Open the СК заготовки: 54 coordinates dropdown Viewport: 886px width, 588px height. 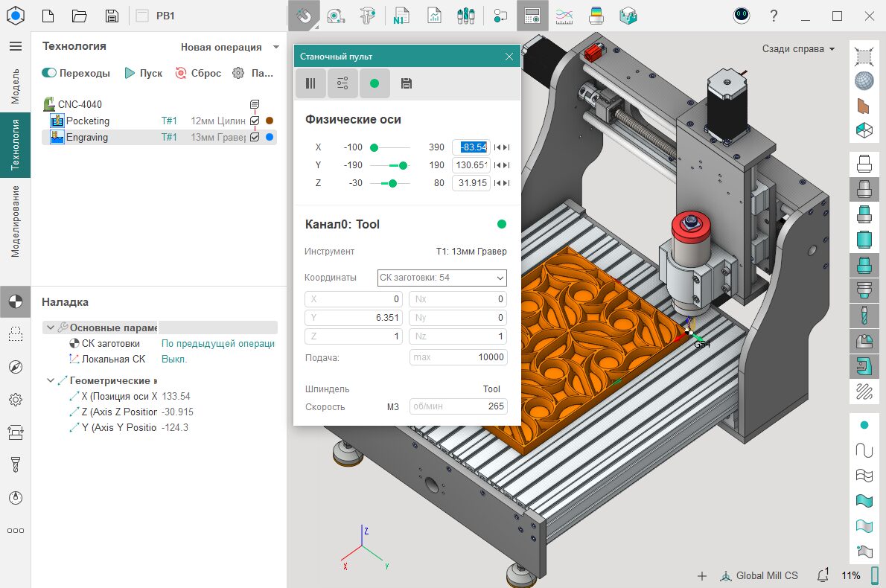[442, 278]
